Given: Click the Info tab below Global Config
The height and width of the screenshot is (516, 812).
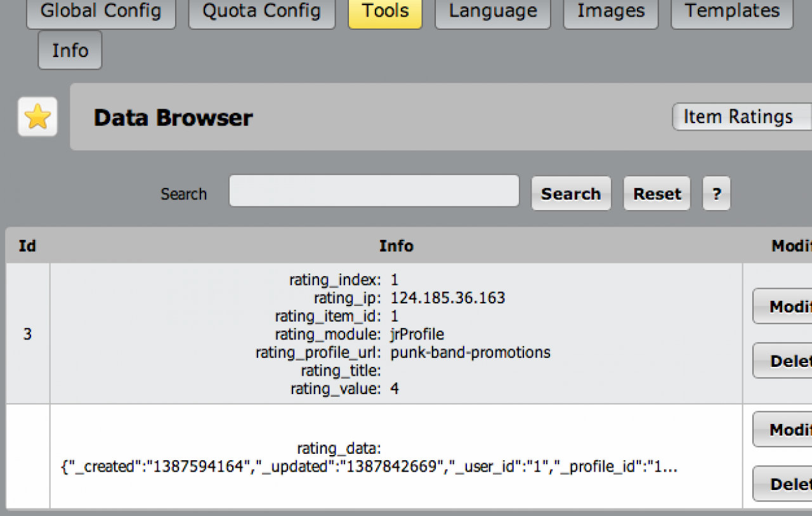Looking at the screenshot, I should [x=70, y=50].
